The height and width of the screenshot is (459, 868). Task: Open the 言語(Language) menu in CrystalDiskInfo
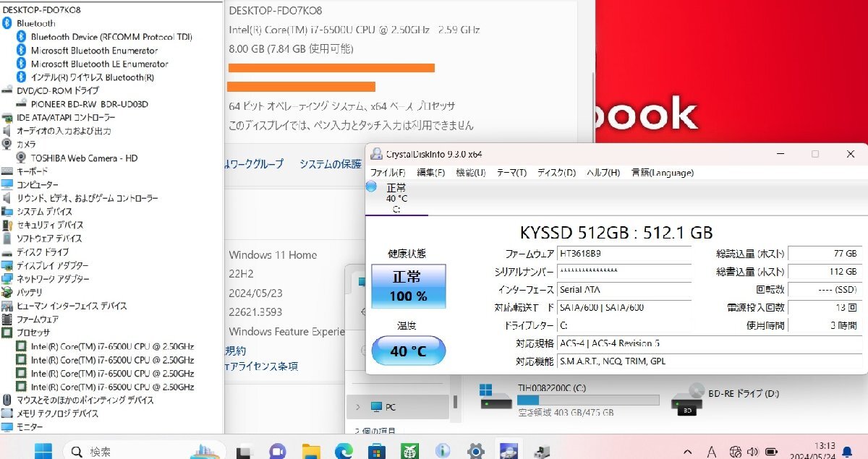[663, 173]
